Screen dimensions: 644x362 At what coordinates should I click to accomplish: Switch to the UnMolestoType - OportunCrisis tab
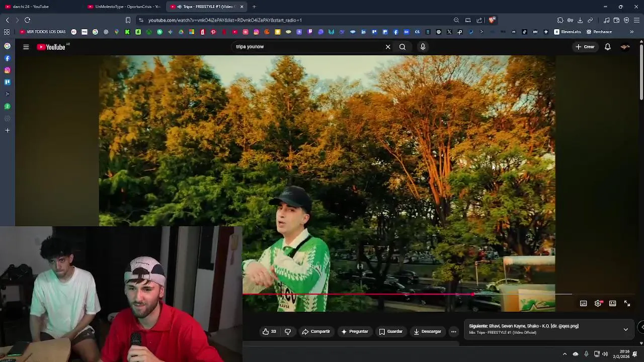click(x=124, y=7)
